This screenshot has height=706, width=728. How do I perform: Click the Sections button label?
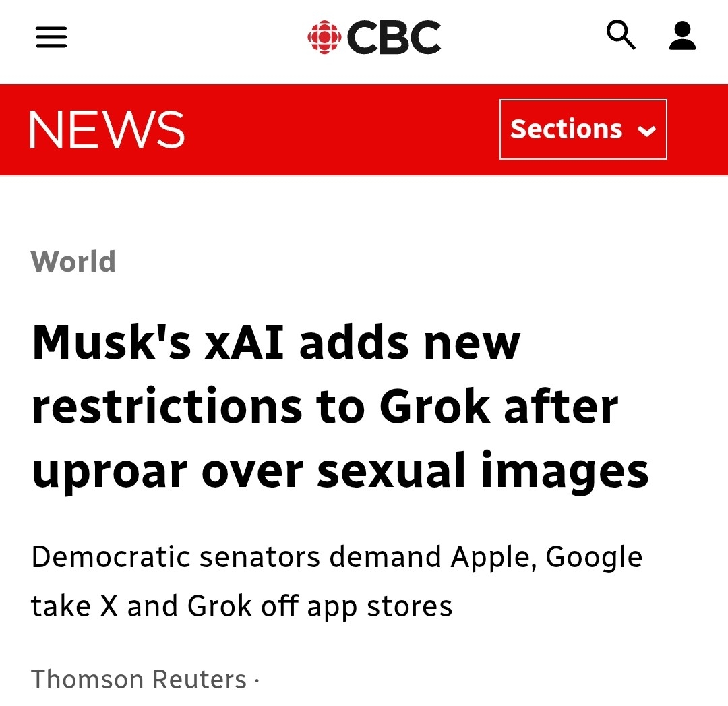click(566, 129)
